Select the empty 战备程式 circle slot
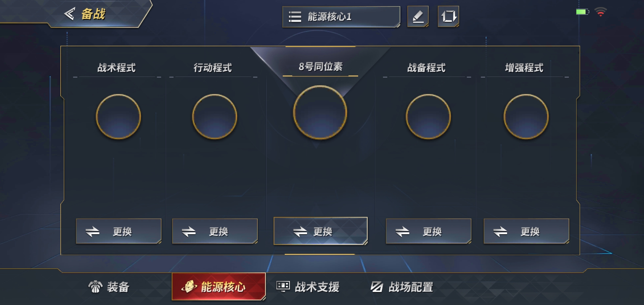 coord(428,116)
